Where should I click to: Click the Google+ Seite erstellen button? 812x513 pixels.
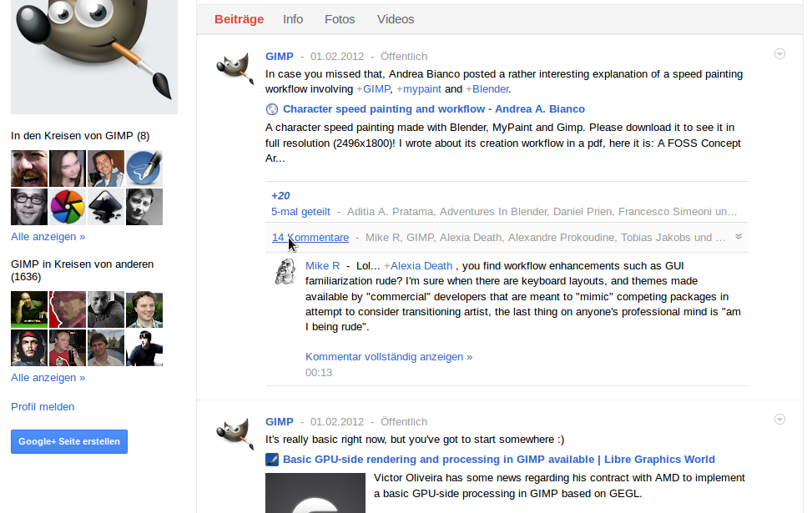(69, 441)
